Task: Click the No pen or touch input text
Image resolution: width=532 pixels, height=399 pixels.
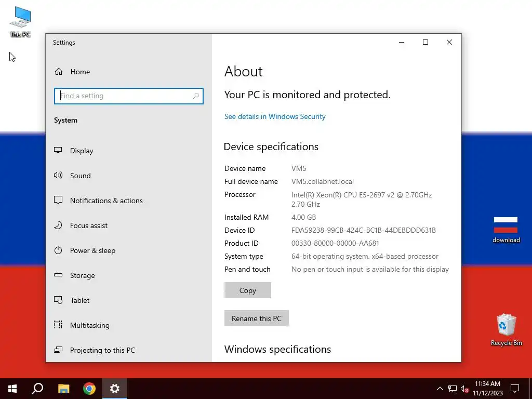Action: pos(370,270)
